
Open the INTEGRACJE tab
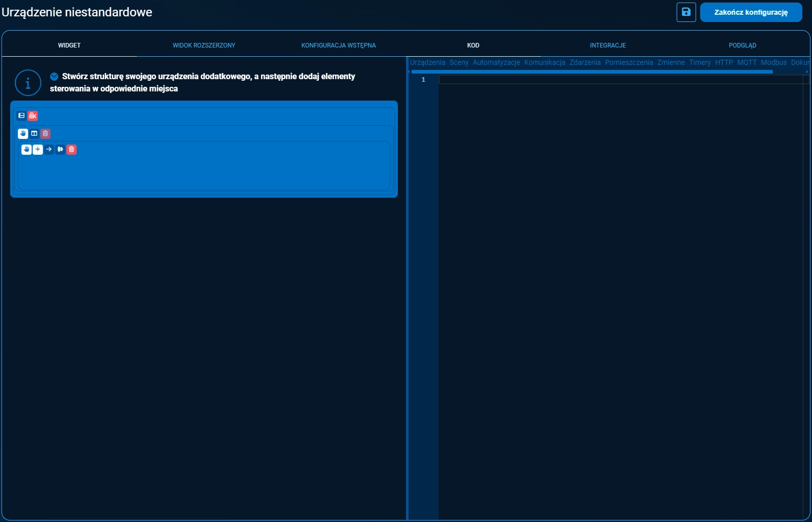(608, 45)
